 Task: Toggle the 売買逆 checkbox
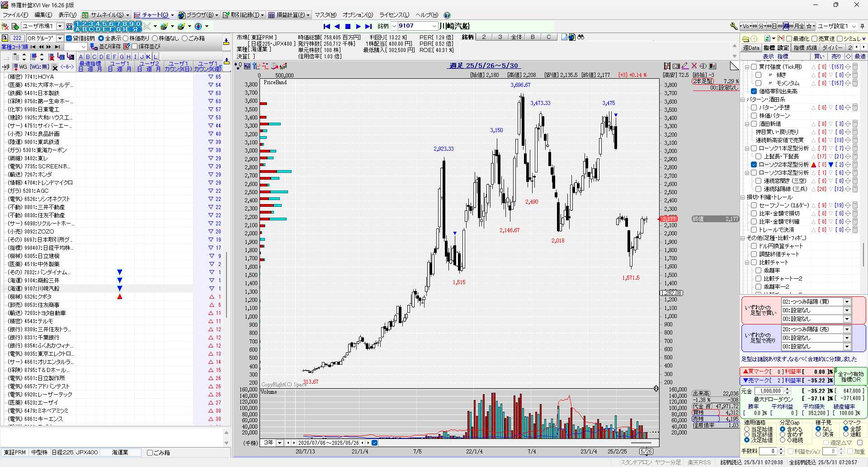point(814,39)
